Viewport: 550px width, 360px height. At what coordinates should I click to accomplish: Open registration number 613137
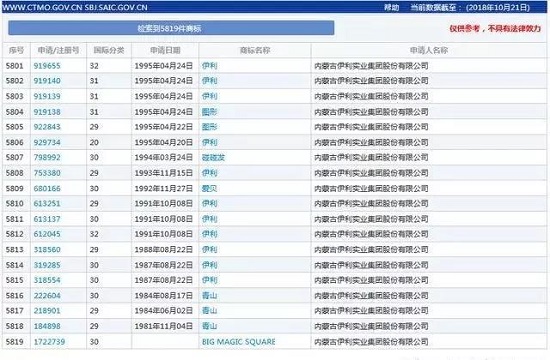coord(47,219)
